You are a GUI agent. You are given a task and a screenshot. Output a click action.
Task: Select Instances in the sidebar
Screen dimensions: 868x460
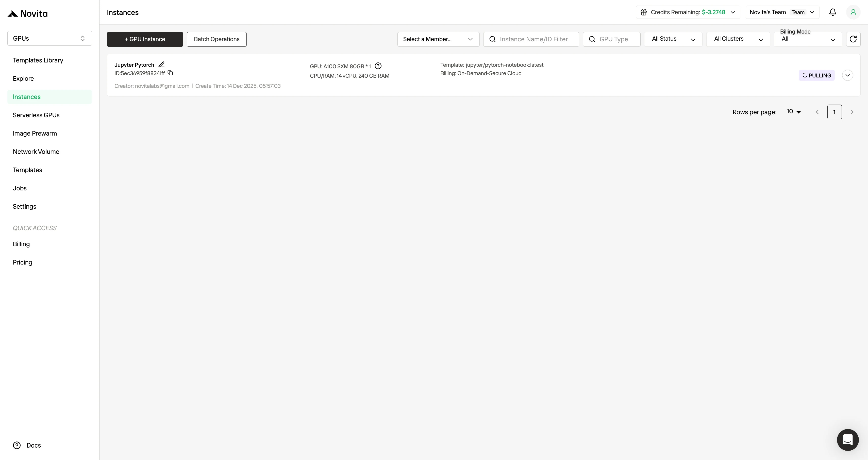click(x=49, y=97)
